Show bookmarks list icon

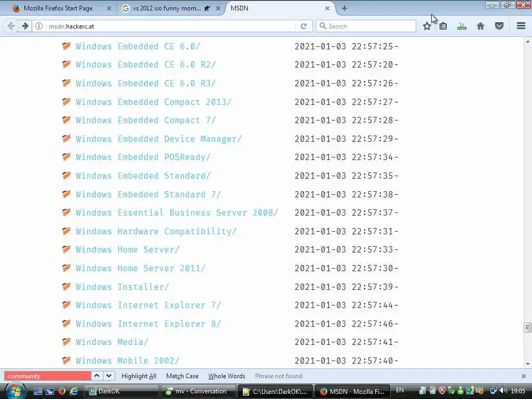coord(443,26)
